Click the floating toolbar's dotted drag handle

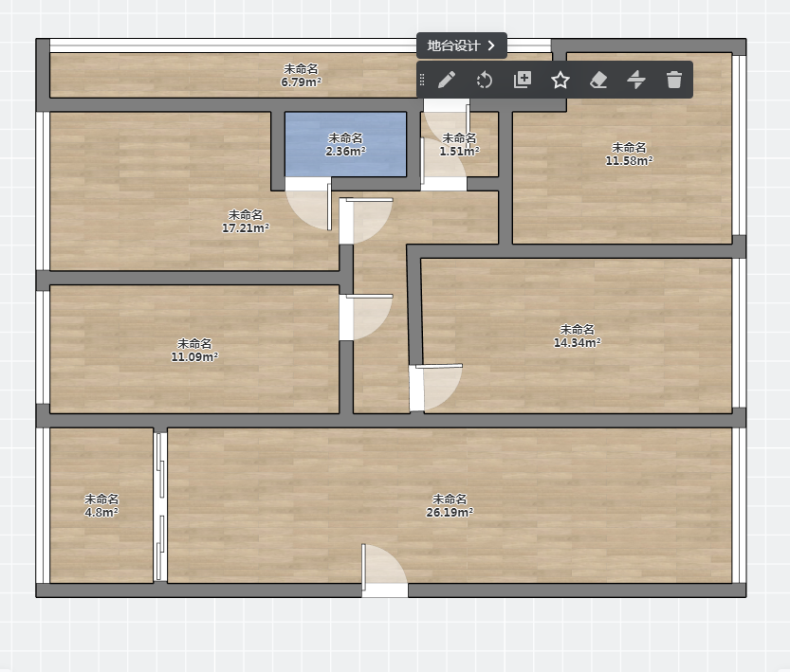pyautogui.click(x=422, y=80)
